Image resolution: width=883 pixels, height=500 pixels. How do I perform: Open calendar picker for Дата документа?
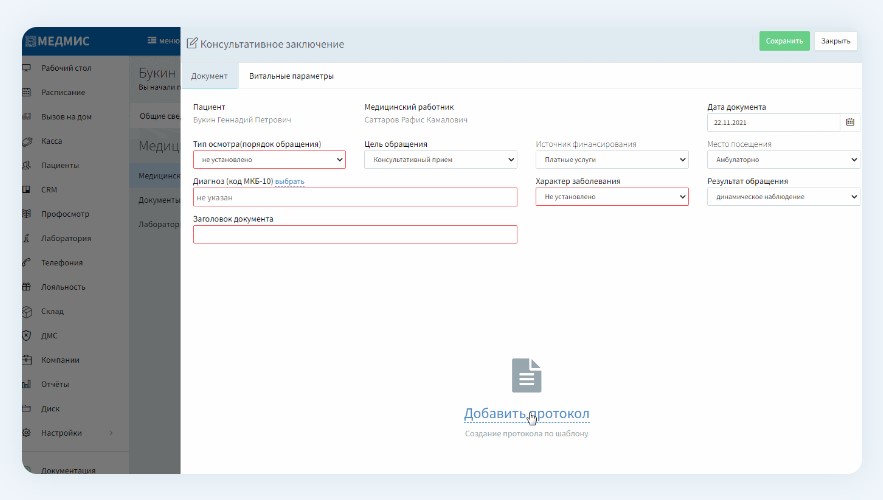click(x=850, y=122)
